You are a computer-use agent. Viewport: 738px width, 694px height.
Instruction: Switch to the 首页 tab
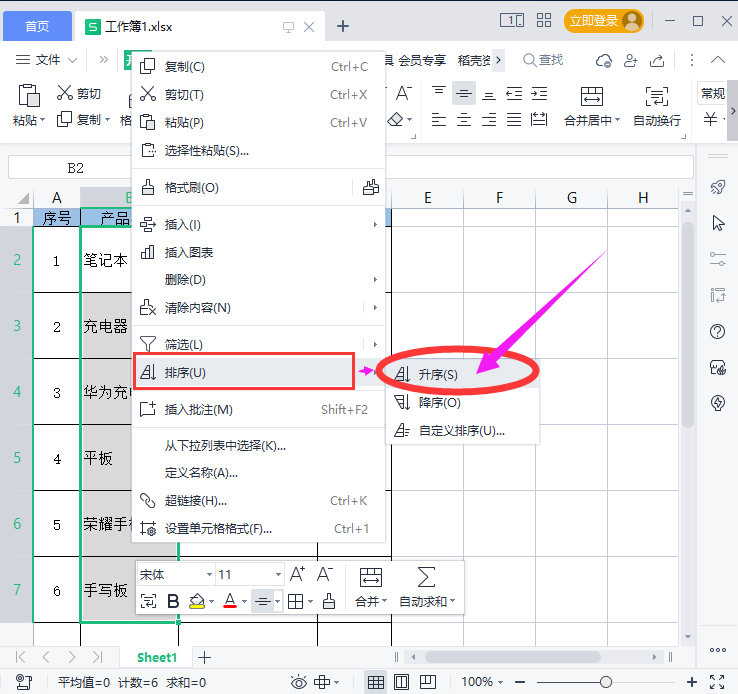click(37, 26)
